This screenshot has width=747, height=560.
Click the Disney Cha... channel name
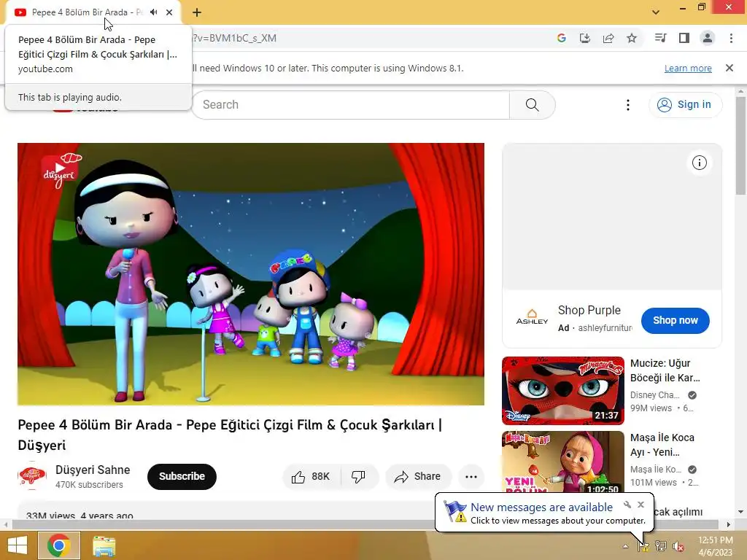(x=654, y=395)
